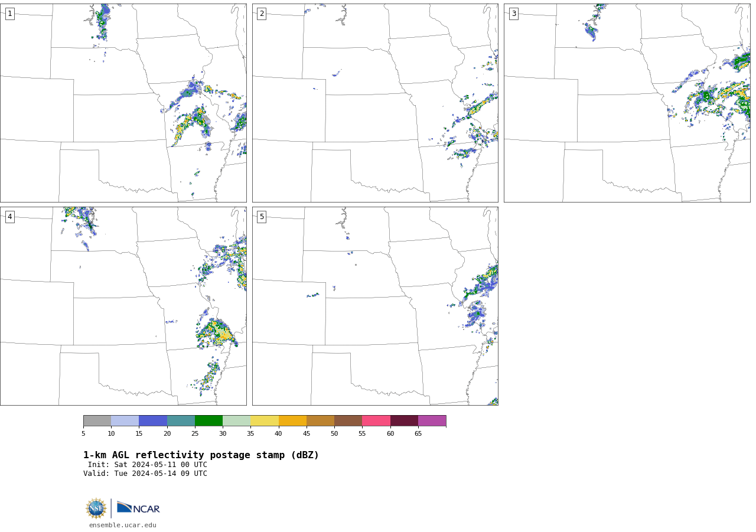
Task: Click the panel number label 5
Action: point(262,217)
